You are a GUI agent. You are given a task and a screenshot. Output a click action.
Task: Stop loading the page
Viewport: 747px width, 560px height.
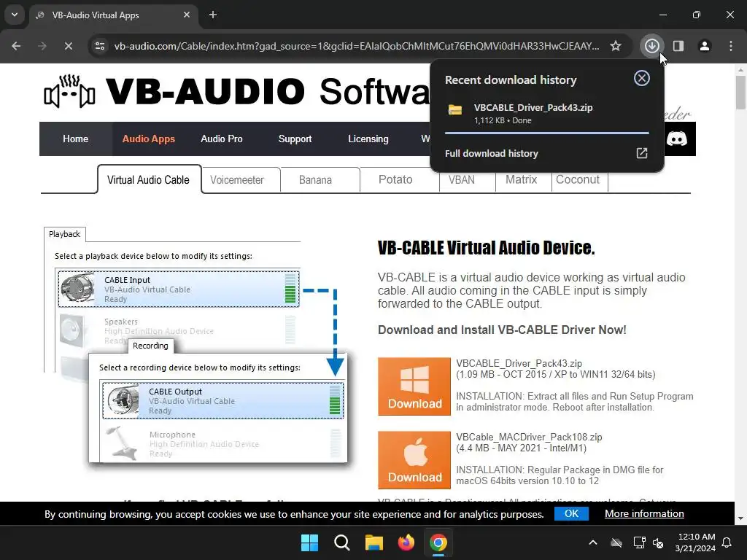(68, 46)
